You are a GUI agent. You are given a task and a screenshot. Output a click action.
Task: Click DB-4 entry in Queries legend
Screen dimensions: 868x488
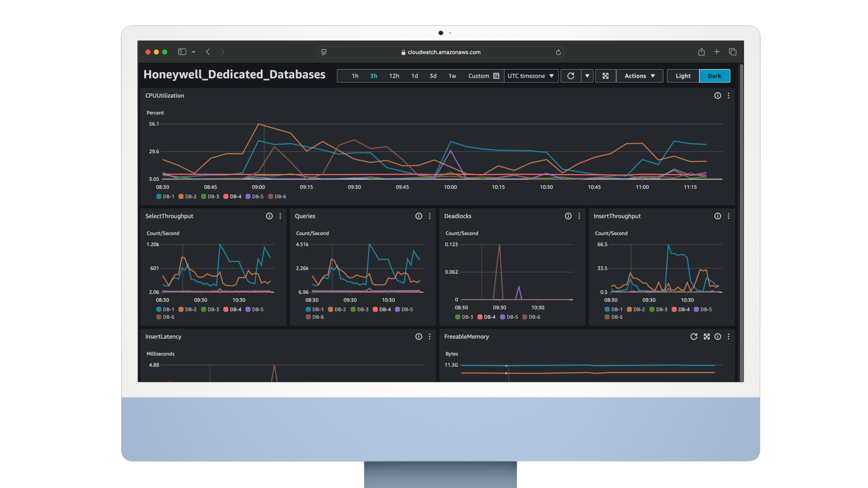[x=382, y=310]
